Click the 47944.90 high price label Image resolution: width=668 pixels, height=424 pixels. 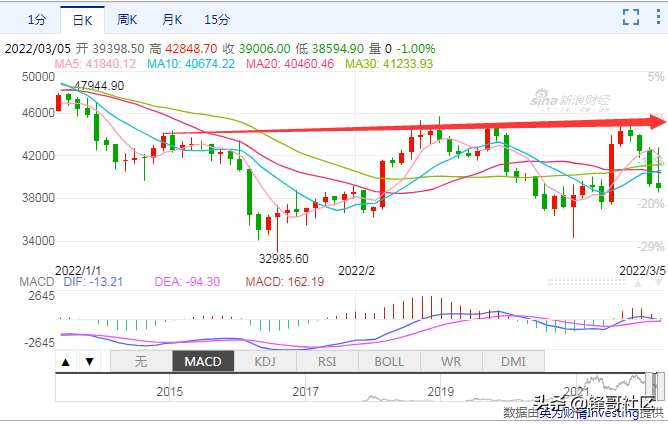point(99,86)
